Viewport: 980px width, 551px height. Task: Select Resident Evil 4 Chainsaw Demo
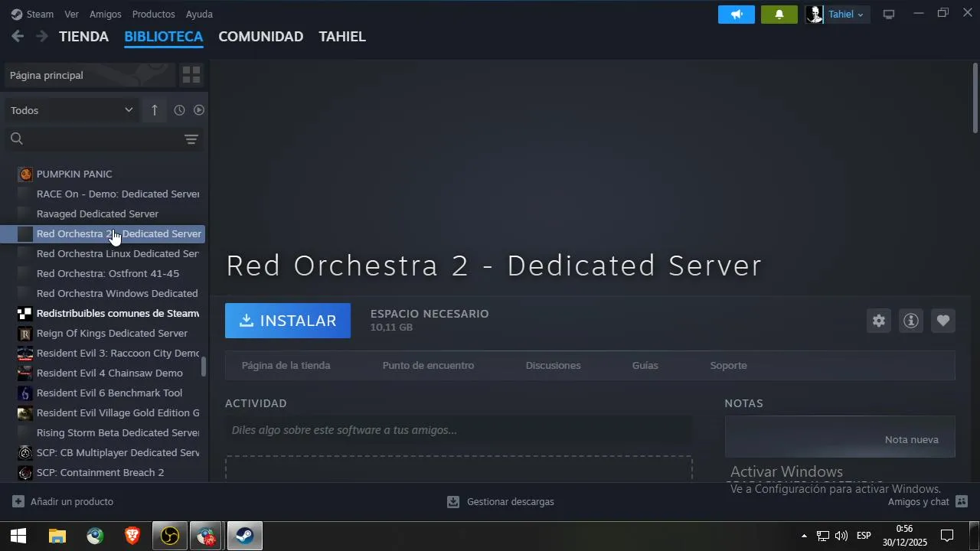point(103,373)
